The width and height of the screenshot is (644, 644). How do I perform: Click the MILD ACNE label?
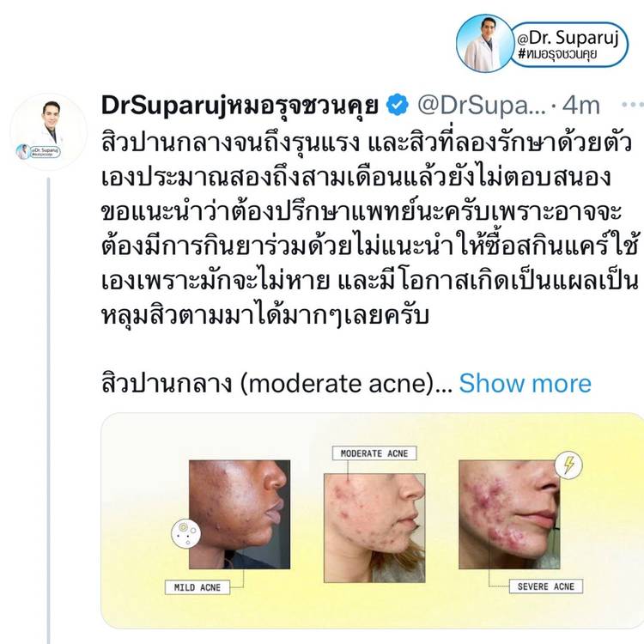[x=197, y=587]
